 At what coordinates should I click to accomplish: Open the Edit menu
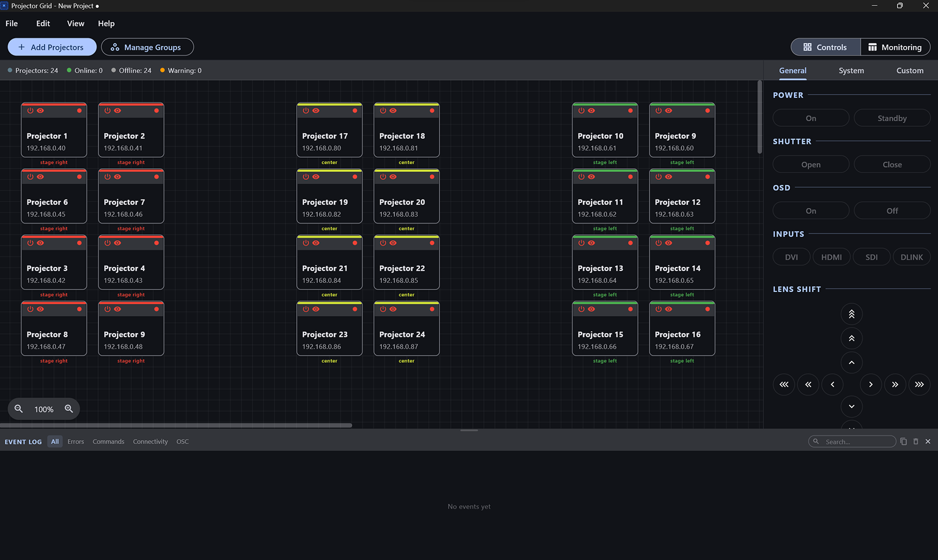(43, 24)
